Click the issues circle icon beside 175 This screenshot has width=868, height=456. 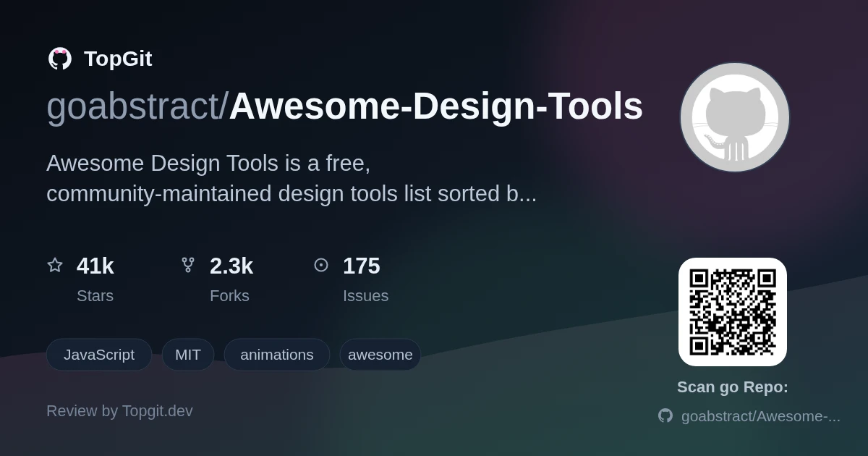[321, 265]
